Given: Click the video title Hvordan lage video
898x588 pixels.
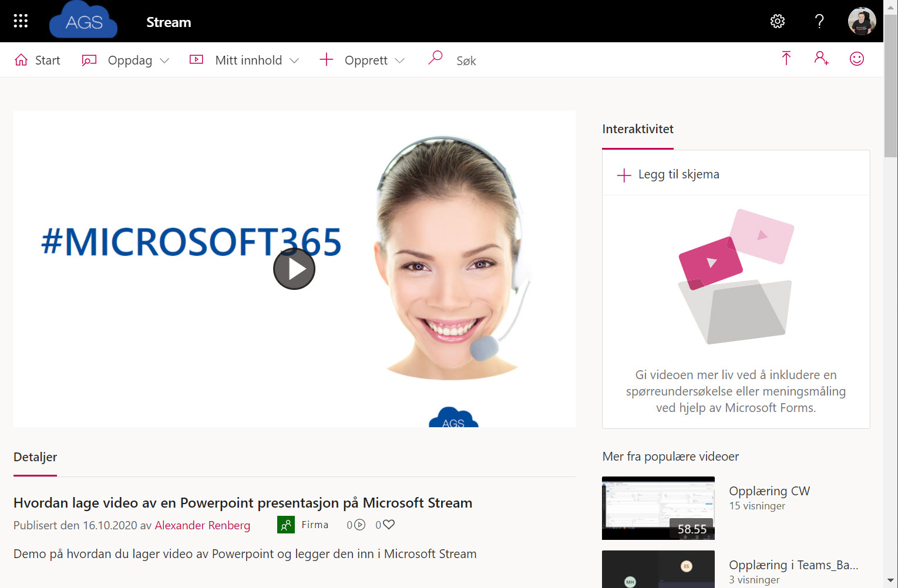Looking at the screenshot, I should pos(243,503).
